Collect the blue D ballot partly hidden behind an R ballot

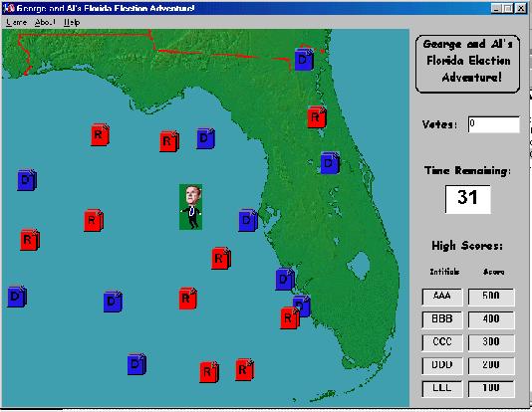coord(303,305)
